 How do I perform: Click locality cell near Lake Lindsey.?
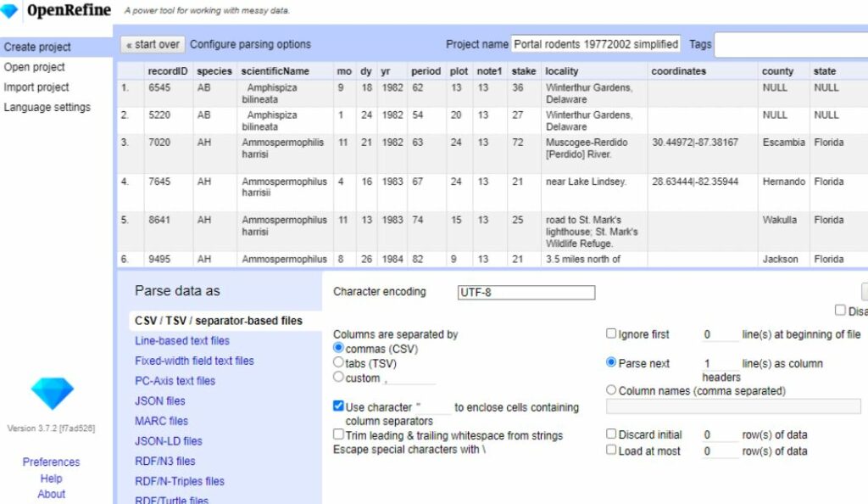587,182
